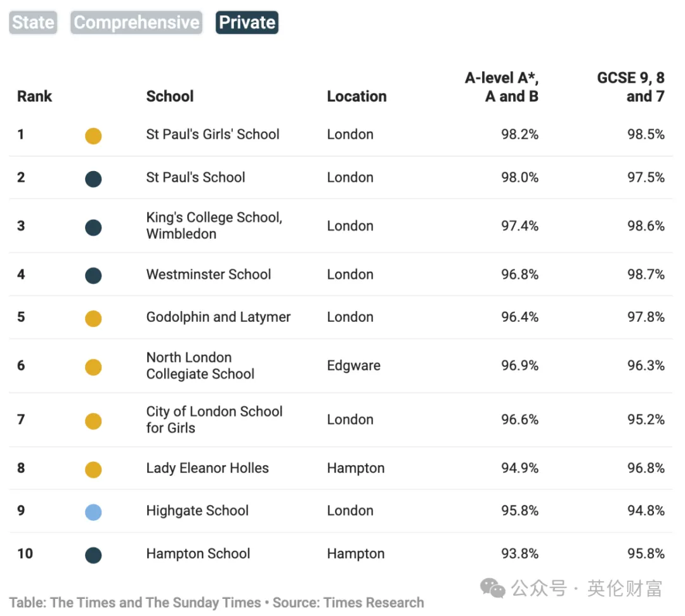Sort by the Rank column header
This screenshot has width=685, height=616.
click(x=34, y=96)
